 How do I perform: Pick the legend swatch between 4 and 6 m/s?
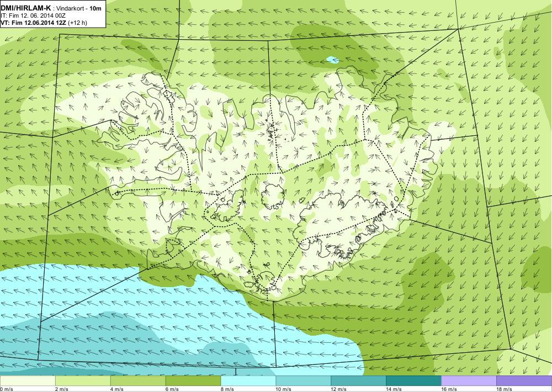tap(138, 381)
